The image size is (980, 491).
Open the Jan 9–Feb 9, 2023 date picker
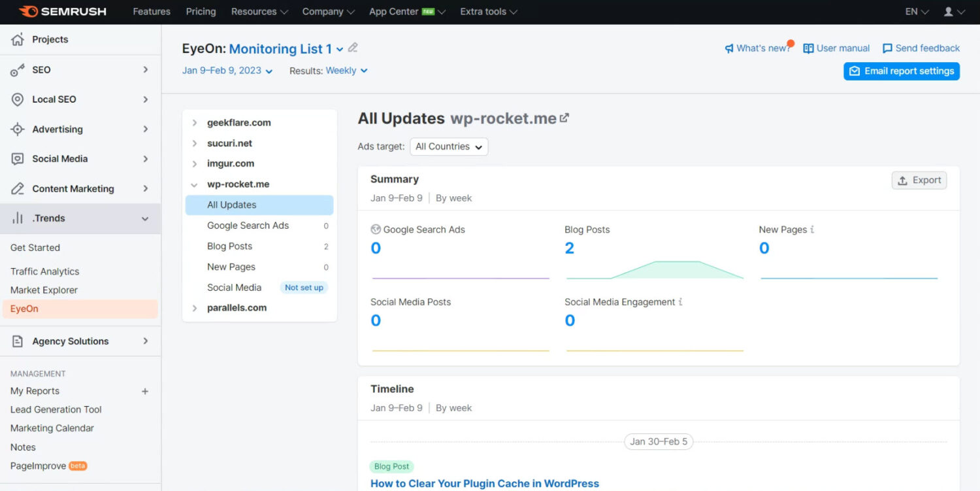pos(227,71)
